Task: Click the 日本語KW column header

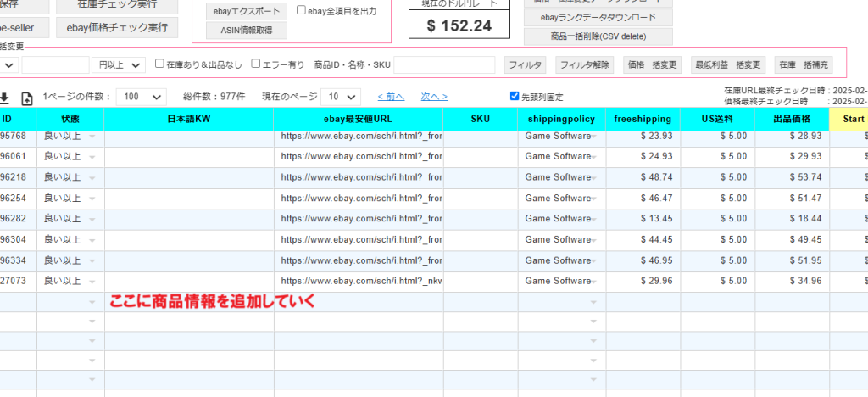Action: (x=189, y=119)
